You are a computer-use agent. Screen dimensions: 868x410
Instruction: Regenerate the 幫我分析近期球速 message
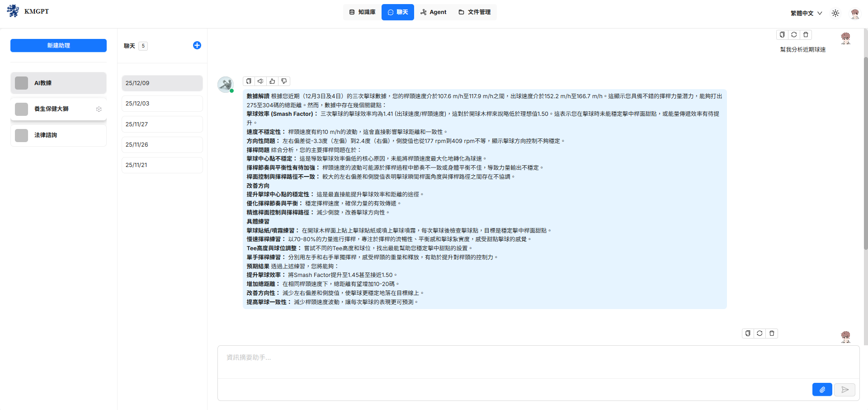point(794,35)
